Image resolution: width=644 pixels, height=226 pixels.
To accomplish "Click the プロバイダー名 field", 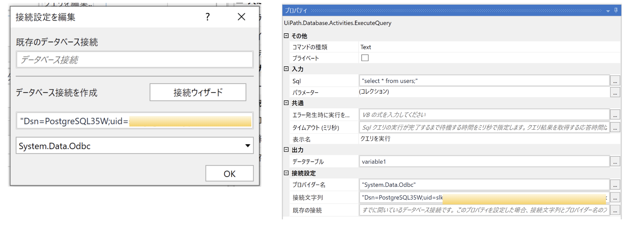I will (484, 185).
